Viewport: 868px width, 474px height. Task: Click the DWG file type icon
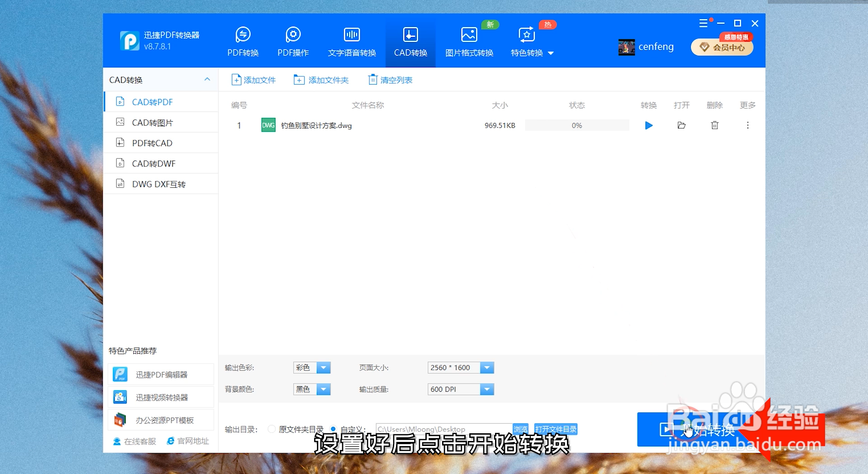(x=268, y=125)
